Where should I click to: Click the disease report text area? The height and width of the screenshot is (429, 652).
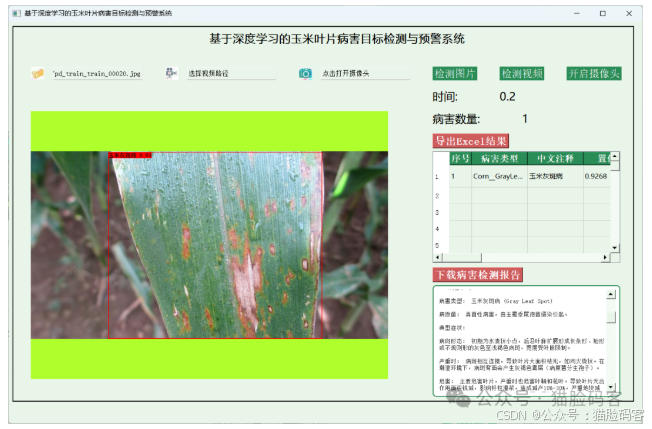(x=522, y=341)
